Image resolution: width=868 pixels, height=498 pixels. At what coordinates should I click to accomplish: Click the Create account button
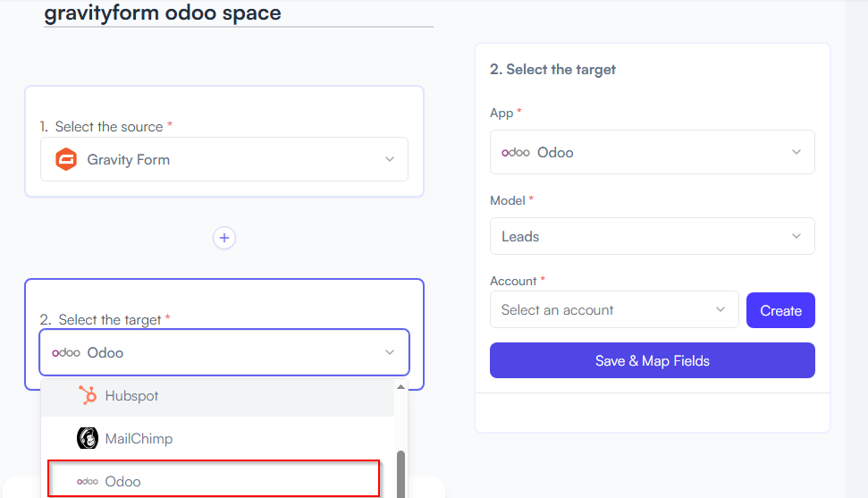(x=780, y=310)
